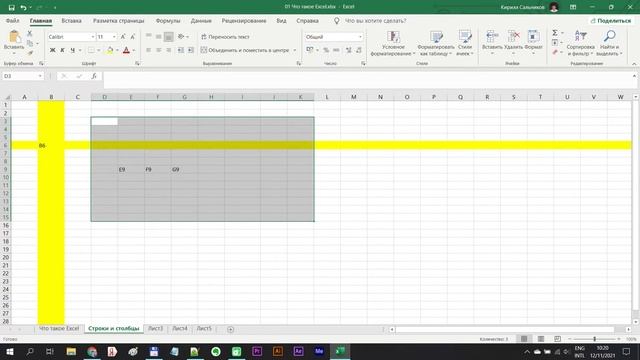Decrease font size with smaller A icon
This screenshot has height=360, width=640.
coord(133,37)
